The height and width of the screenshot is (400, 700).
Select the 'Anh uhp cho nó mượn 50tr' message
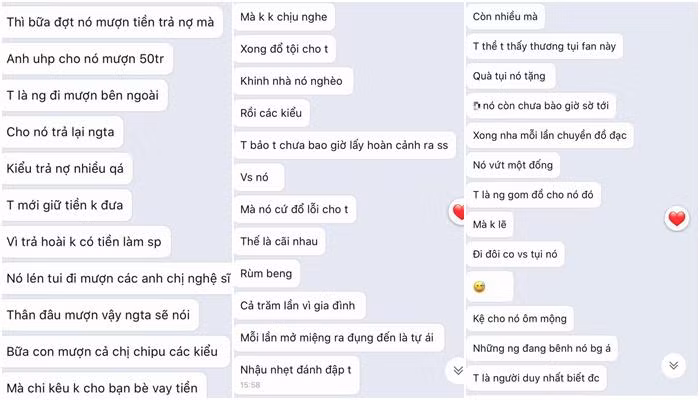point(86,58)
